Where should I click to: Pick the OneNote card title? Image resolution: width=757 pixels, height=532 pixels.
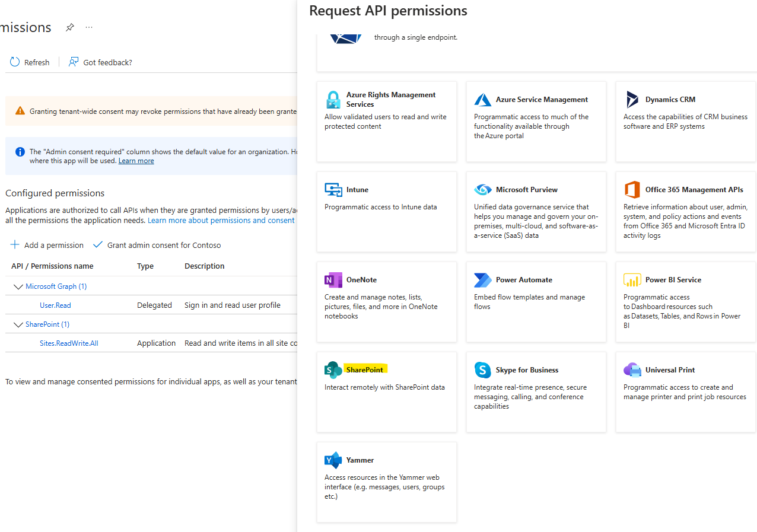pyautogui.click(x=361, y=280)
